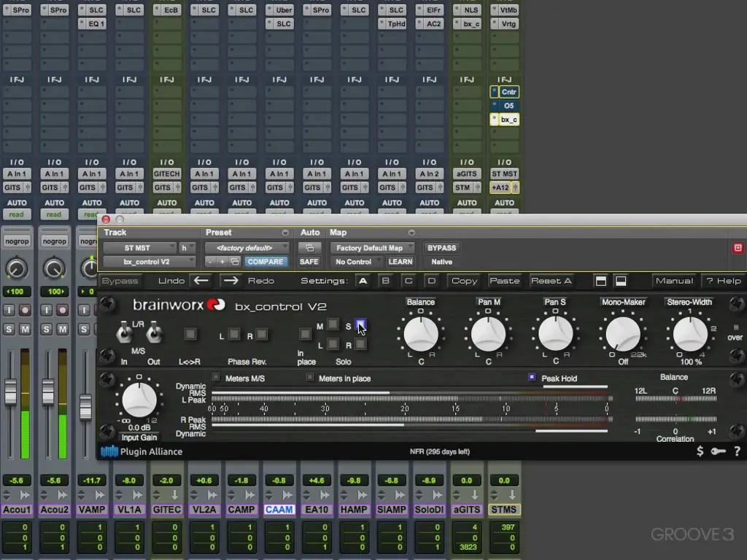Viewport: 747px width, 560px height.
Task: Flip the L/R M/S In toggle switch
Action: pyautogui.click(x=124, y=332)
